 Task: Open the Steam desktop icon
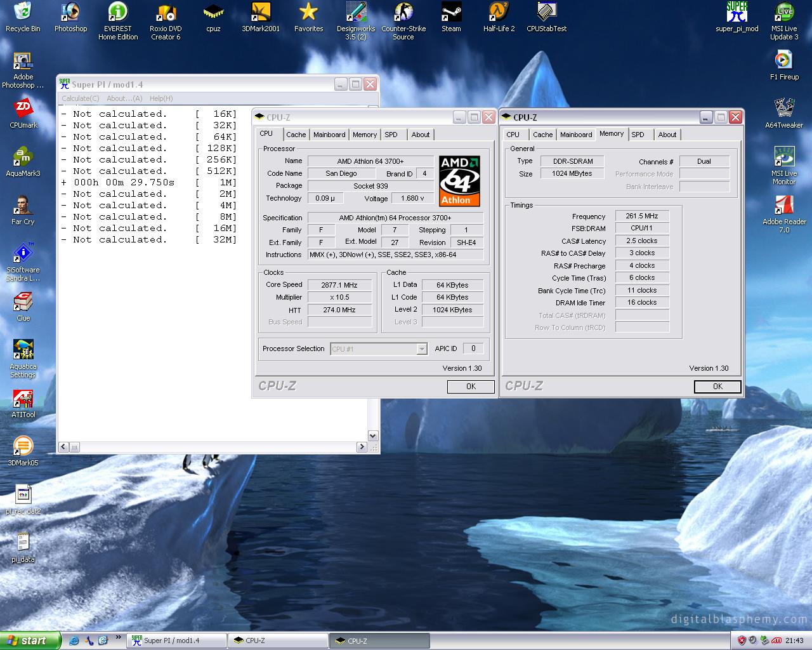(451, 17)
